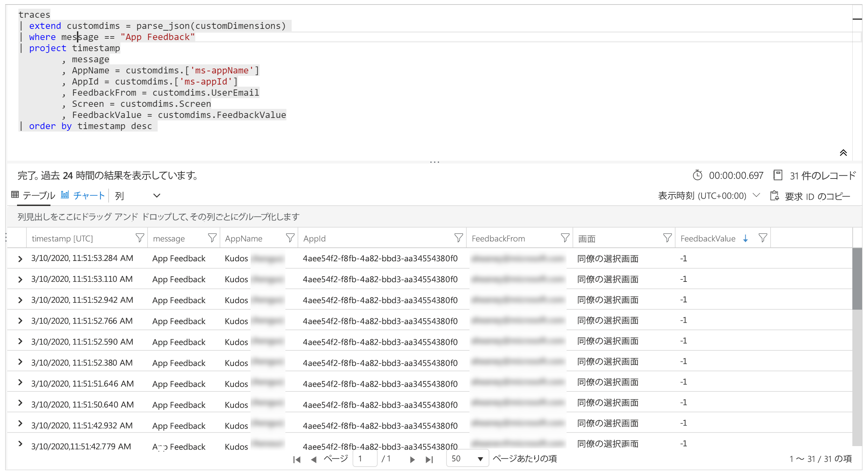Open filter for the FeedbackValue column
Image resolution: width=868 pixels, height=476 pixels.
763,238
